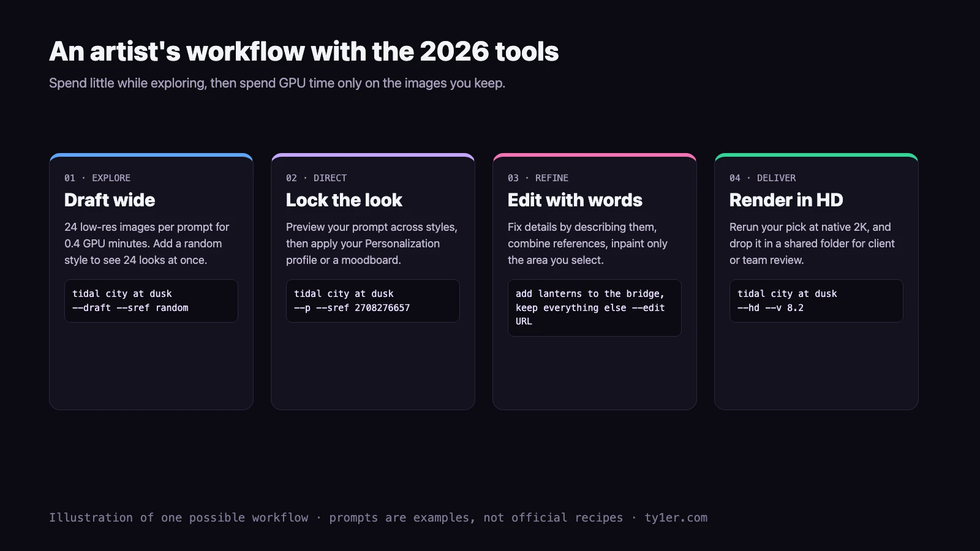The width and height of the screenshot is (980, 551).
Task: Click the Draft wide card description paragraph
Action: pyautogui.click(x=147, y=244)
